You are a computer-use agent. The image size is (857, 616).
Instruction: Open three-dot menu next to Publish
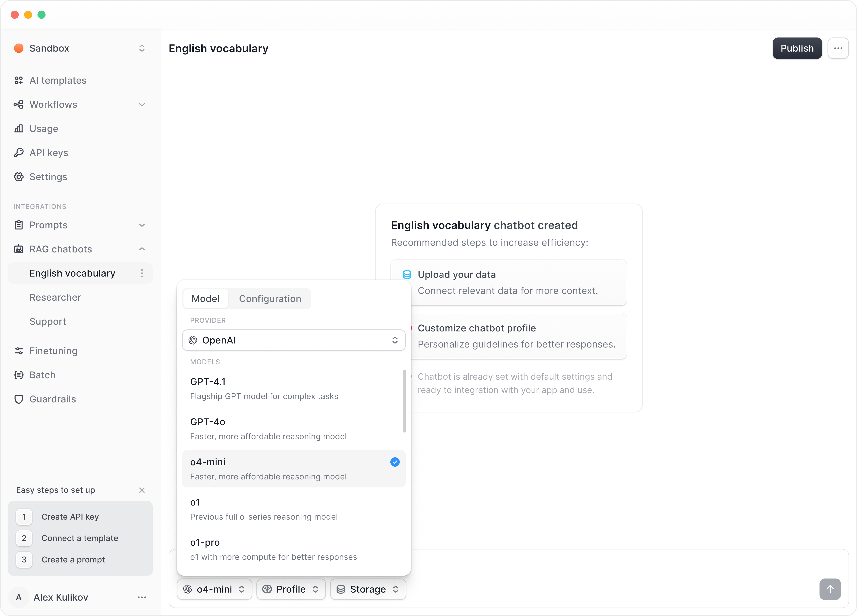[x=838, y=48]
